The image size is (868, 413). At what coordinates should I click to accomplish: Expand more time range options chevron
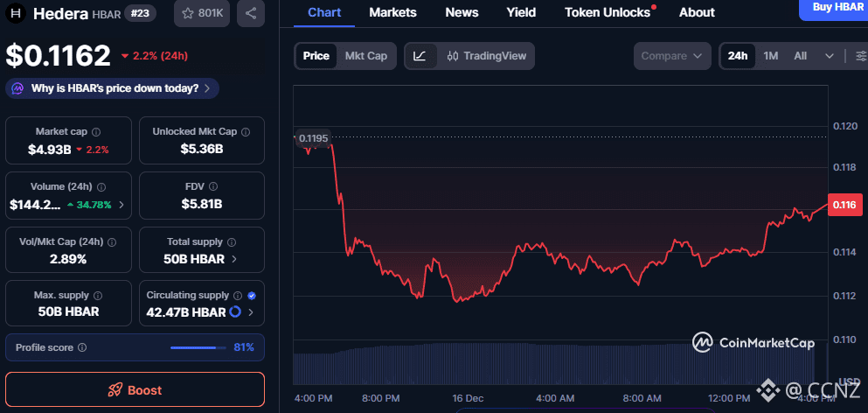point(829,56)
